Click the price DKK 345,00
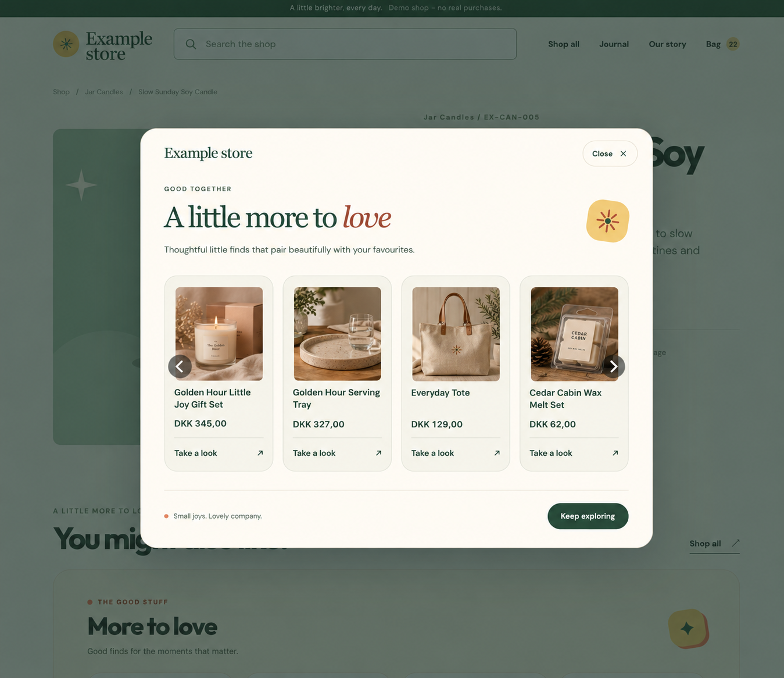Screen dimensions: 784x678 pos(201,424)
